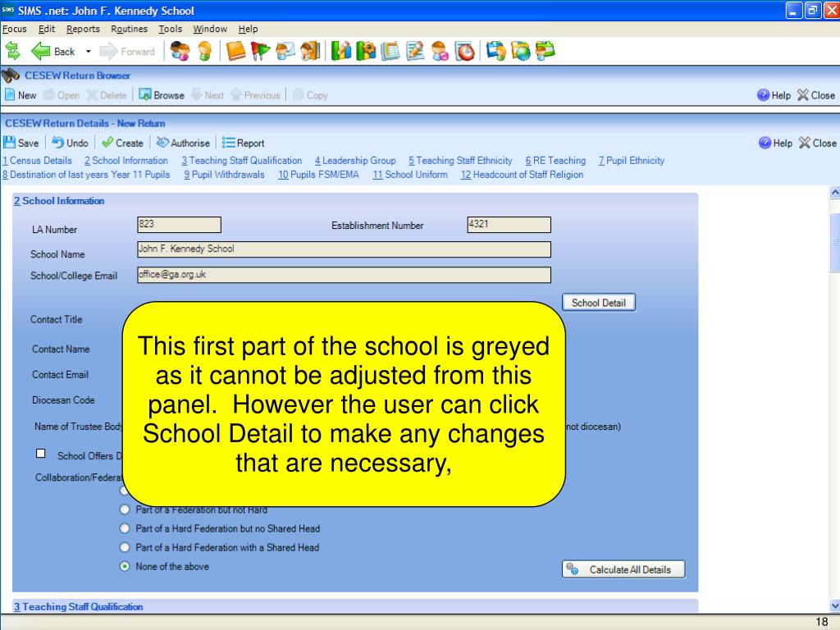The width and height of the screenshot is (840, 630).
Task: Click the person beside door icon
Action: point(310,52)
